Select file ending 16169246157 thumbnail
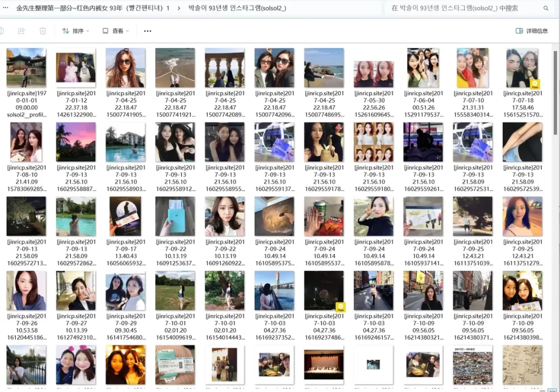This screenshot has height=392, width=560. [374, 291]
